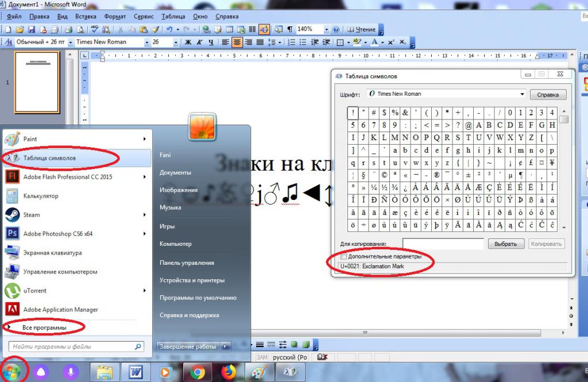This screenshot has height=382, width=588.
Task: Click the Italic (К) formatting icon
Action: [x=199, y=43]
